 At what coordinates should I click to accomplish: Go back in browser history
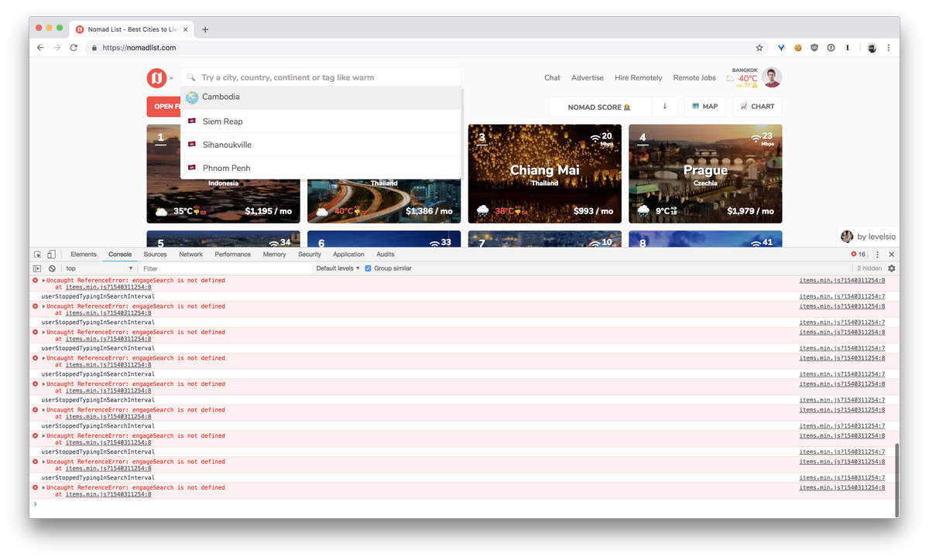(40, 47)
